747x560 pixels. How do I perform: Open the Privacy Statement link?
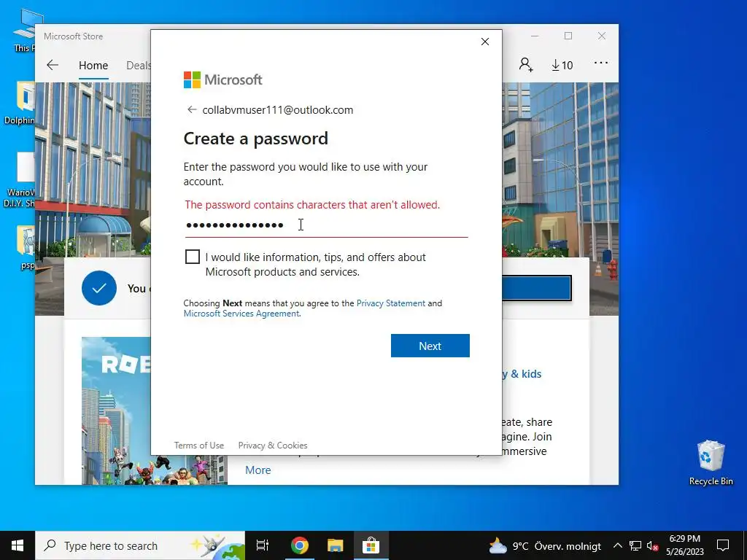tap(391, 303)
